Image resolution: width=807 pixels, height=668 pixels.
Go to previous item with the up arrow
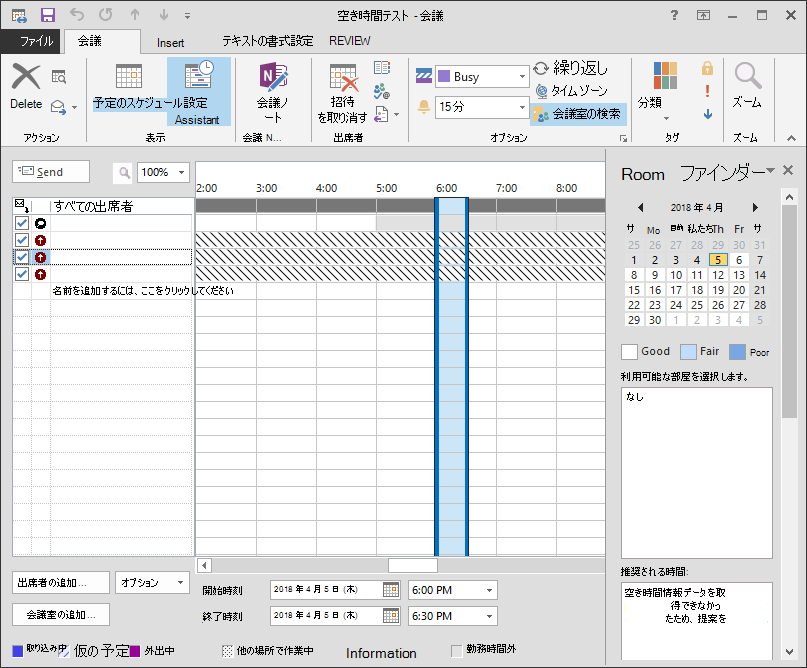click(x=135, y=14)
